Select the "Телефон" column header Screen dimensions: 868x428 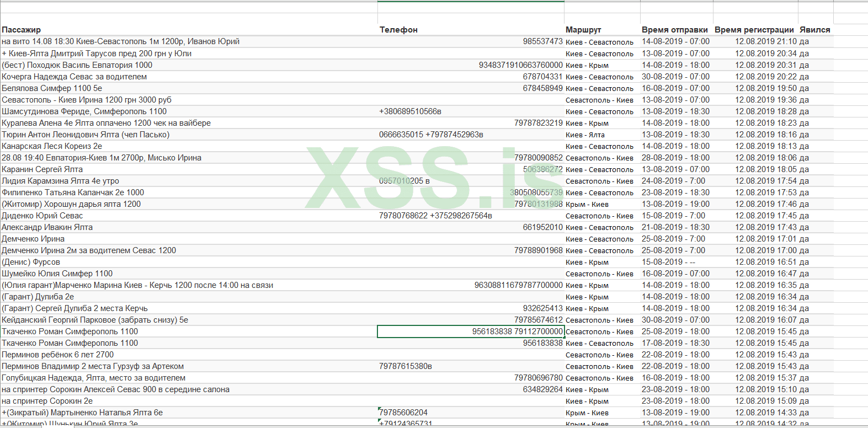(x=398, y=30)
